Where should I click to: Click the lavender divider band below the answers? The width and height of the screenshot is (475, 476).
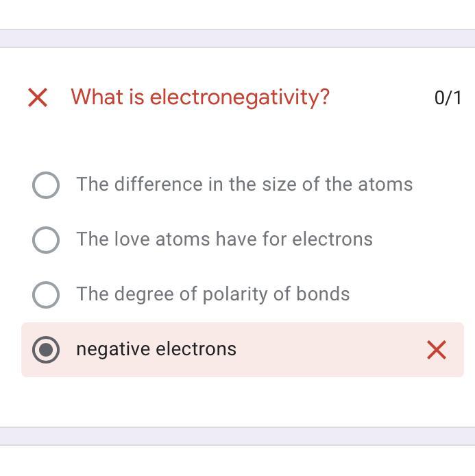(x=237, y=436)
